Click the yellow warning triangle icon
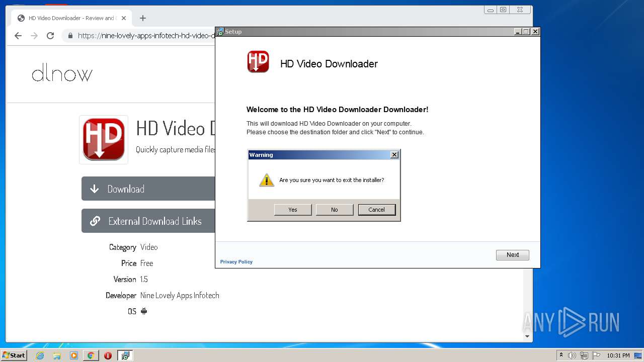The image size is (644, 362). 267,180
